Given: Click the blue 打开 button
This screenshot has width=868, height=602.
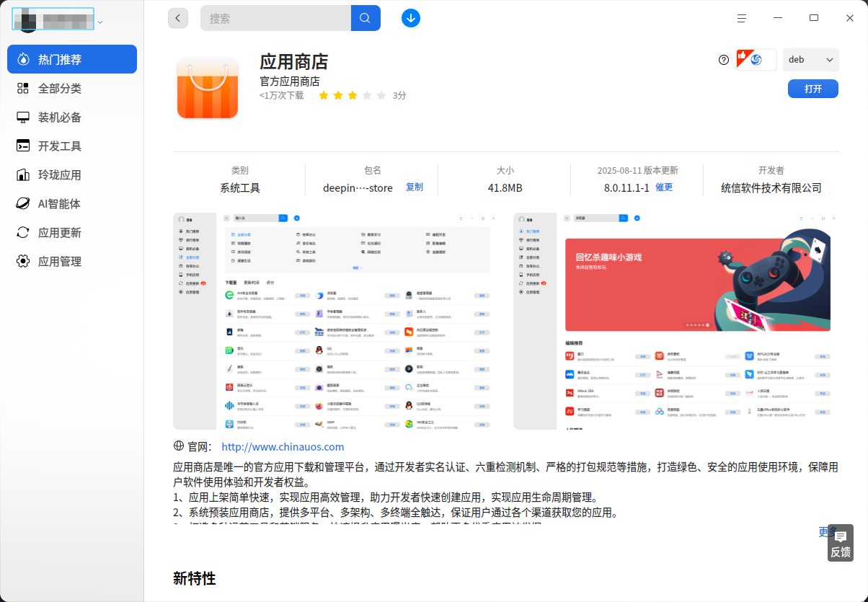Looking at the screenshot, I should coord(813,89).
